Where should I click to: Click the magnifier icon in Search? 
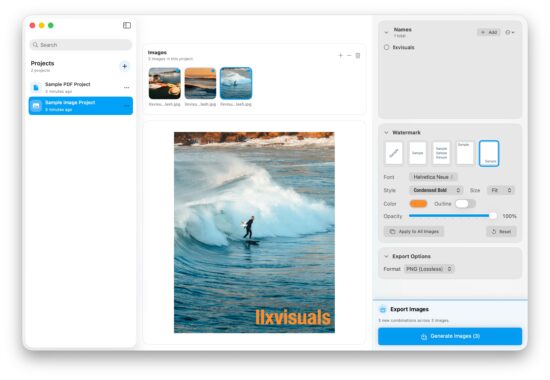pos(35,45)
